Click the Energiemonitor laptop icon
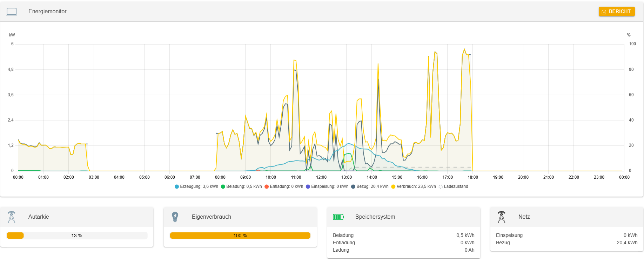This screenshot has height=259, width=644. (x=12, y=12)
